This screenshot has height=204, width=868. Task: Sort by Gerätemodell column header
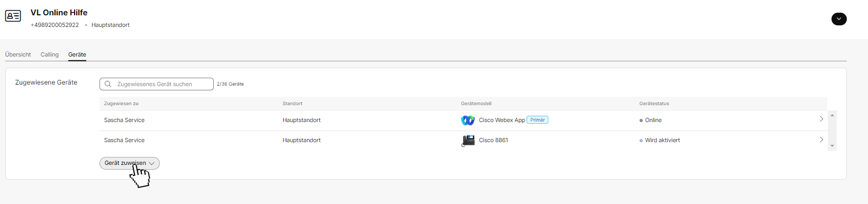pos(476,104)
